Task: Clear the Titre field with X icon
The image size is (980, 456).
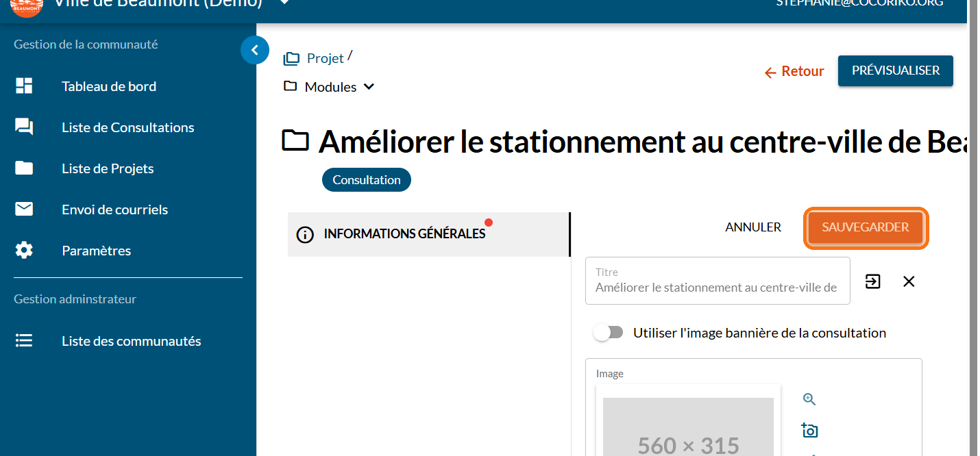Action: pos(909,281)
